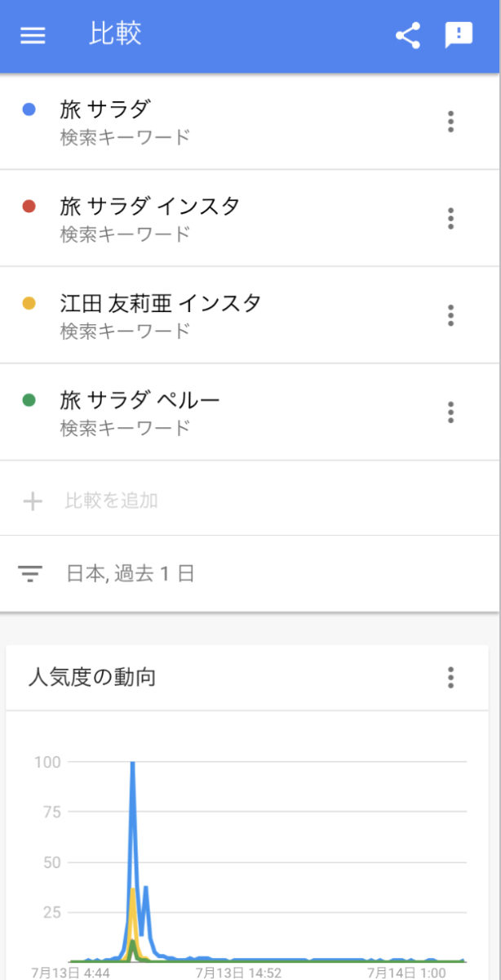The height and width of the screenshot is (980, 501).
Task: Edit the 旅 サラダ ペルー search term
Action: coord(140,399)
